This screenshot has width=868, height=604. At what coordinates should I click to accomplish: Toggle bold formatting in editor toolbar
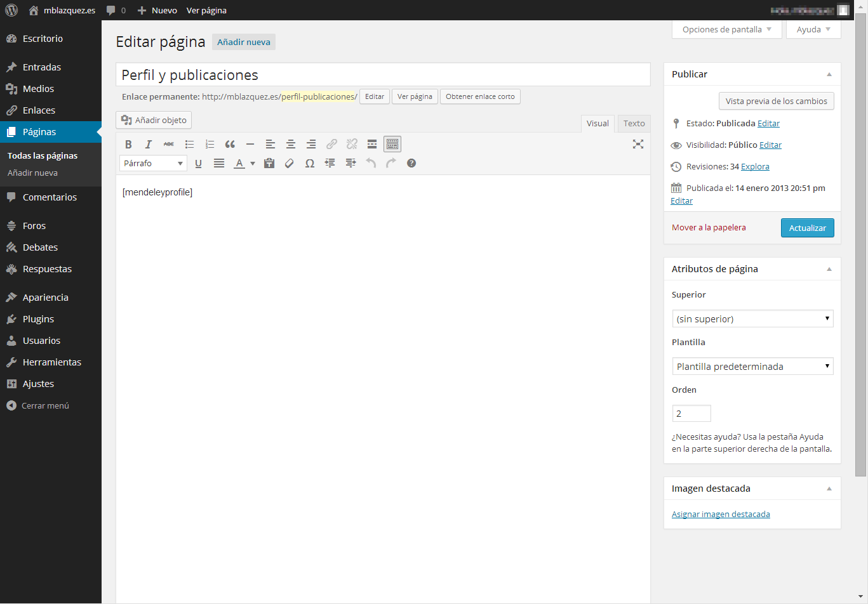click(x=128, y=144)
